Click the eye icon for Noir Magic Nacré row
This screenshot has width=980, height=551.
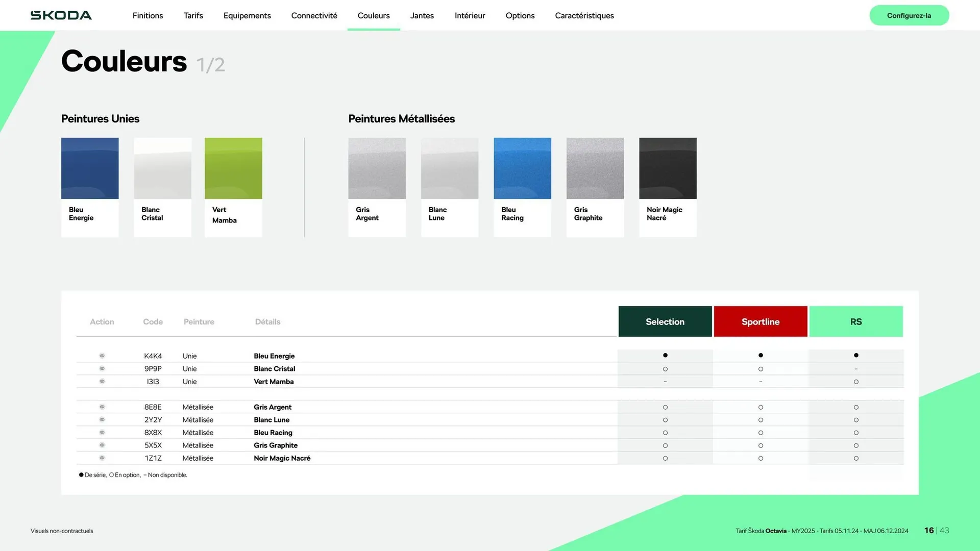pos(102,458)
